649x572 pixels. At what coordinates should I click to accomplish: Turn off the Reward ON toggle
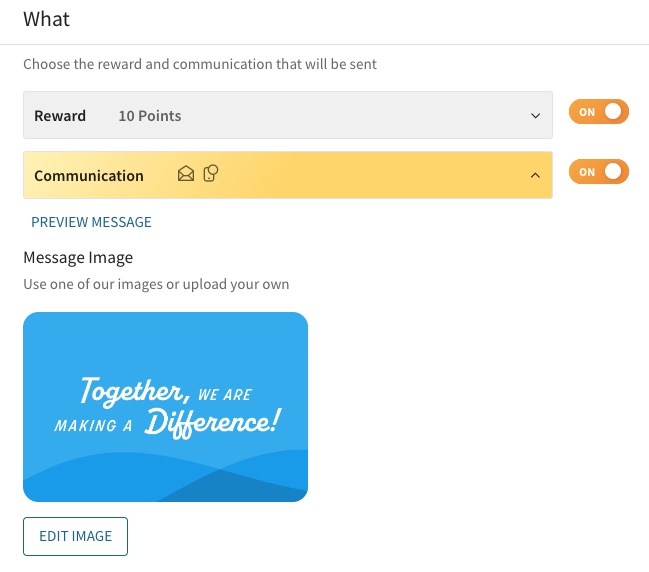coord(599,112)
